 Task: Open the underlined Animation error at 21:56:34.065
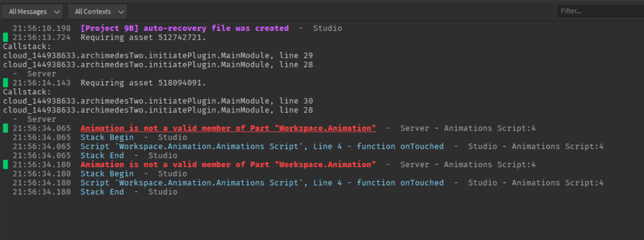pyautogui.click(x=228, y=128)
